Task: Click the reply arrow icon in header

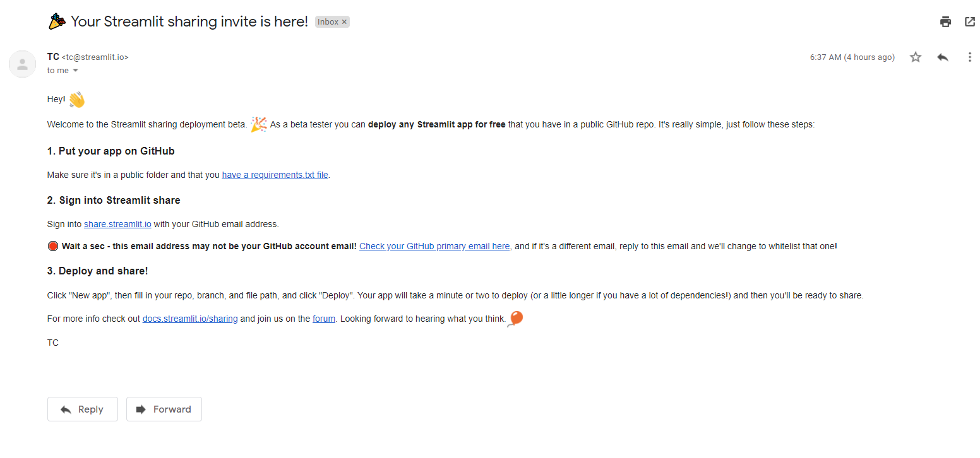Action: point(943,57)
